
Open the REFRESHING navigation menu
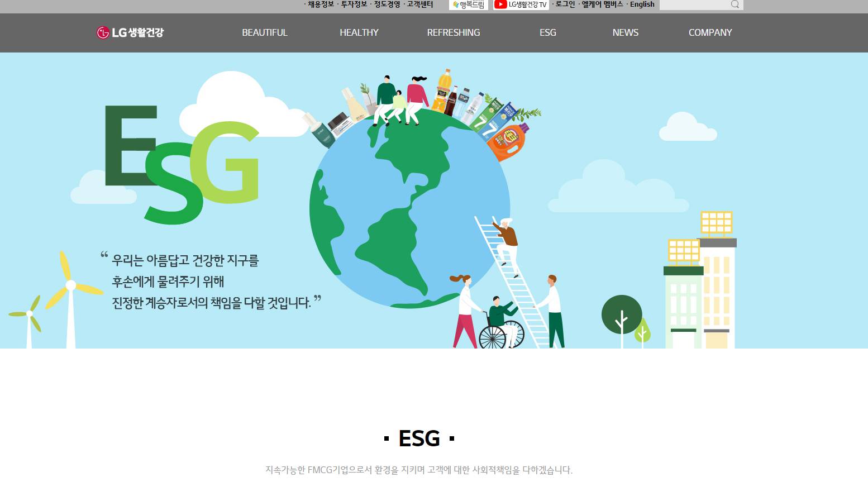point(454,32)
